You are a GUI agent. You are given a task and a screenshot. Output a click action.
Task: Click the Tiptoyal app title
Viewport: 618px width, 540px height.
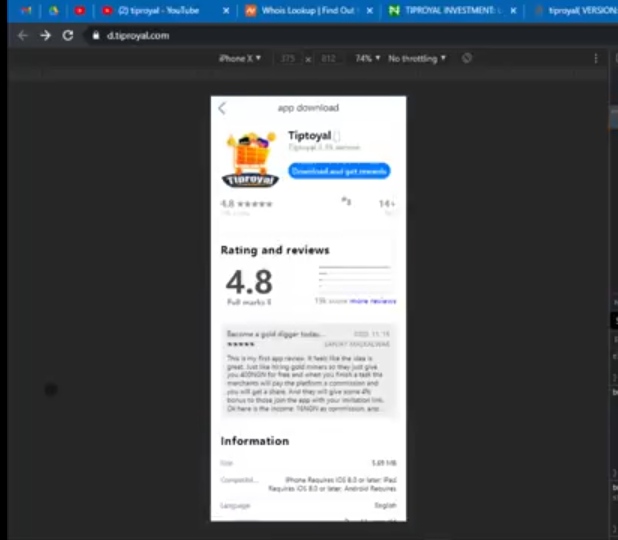(x=310, y=136)
